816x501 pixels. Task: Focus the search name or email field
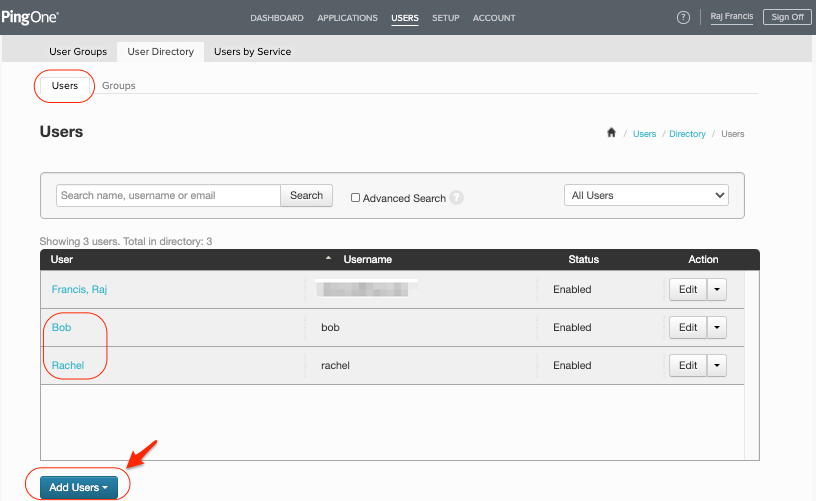point(167,195)
